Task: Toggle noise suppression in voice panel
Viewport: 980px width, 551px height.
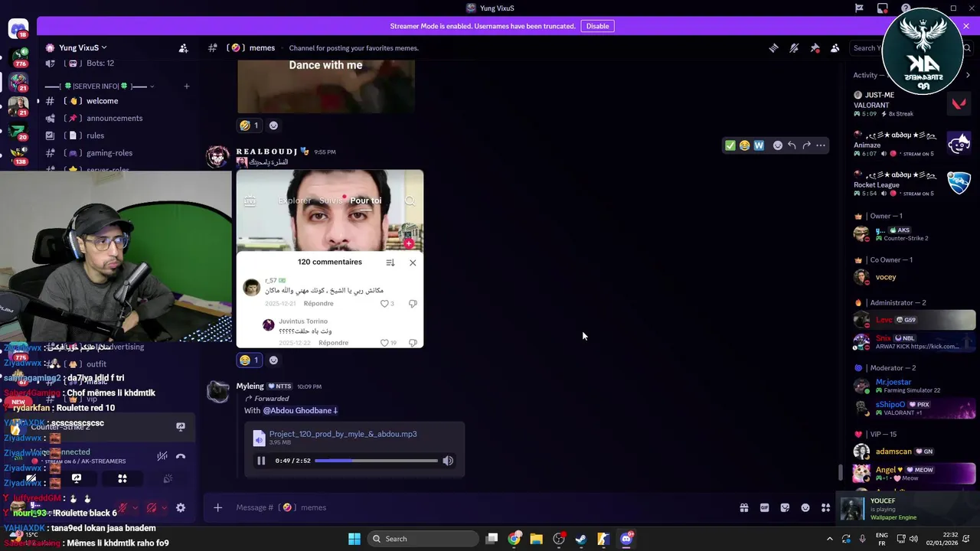Action: point(162,456)
